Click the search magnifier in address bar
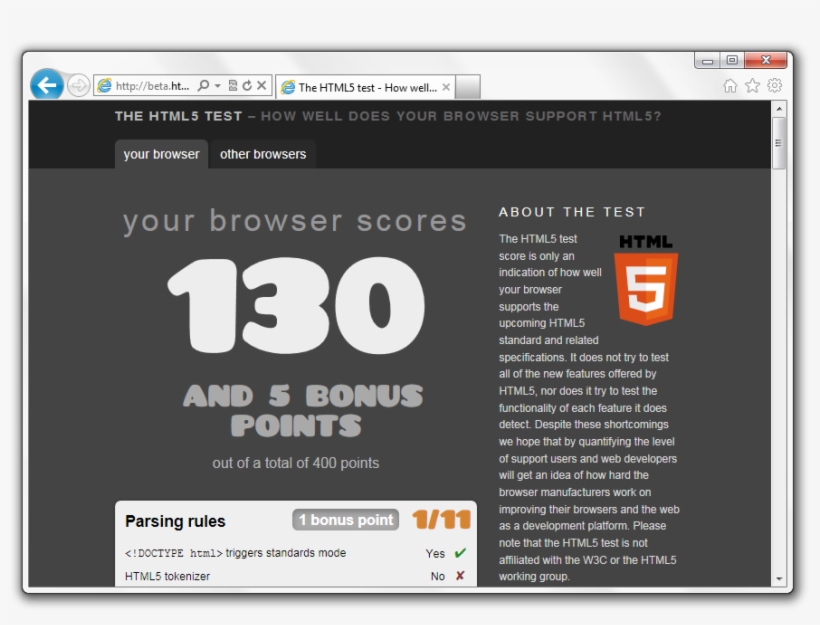Image resolution: width=820 pixels, height=625 pixels. click(x=203, y=87)
